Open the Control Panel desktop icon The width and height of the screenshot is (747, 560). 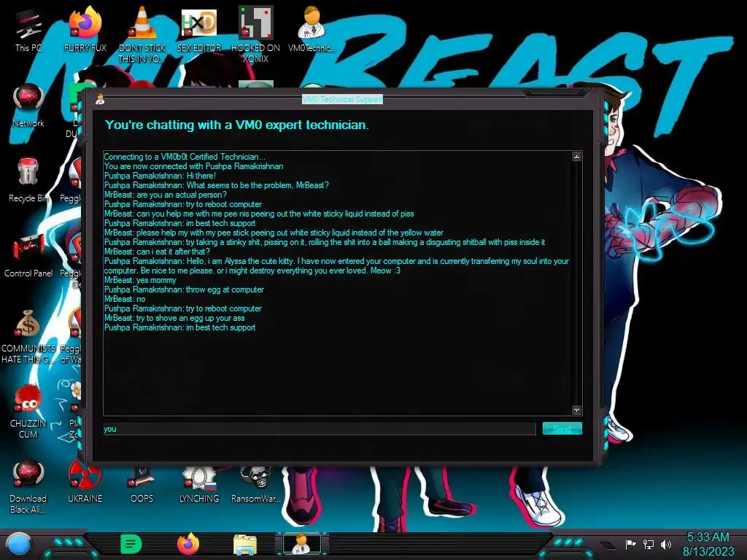tap(28, 255)
